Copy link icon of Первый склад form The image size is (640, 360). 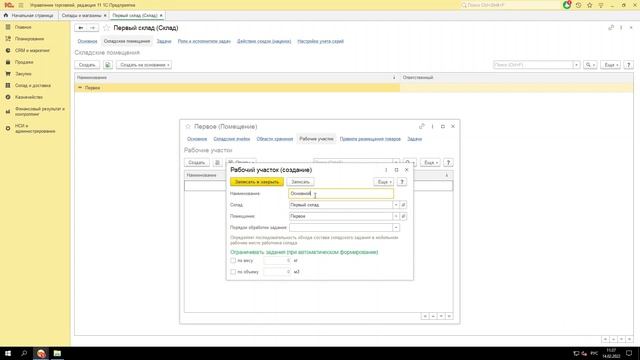[611, 28]
